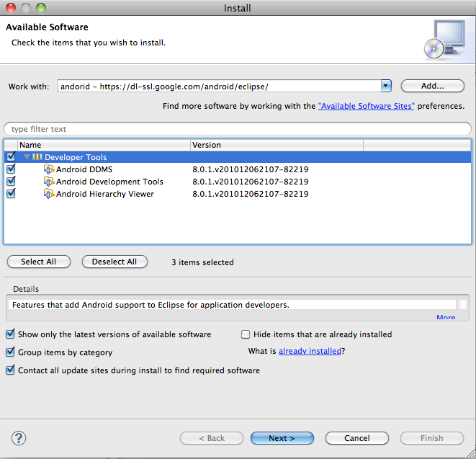Select the Android DDMS row text

(x=84, y=169)
